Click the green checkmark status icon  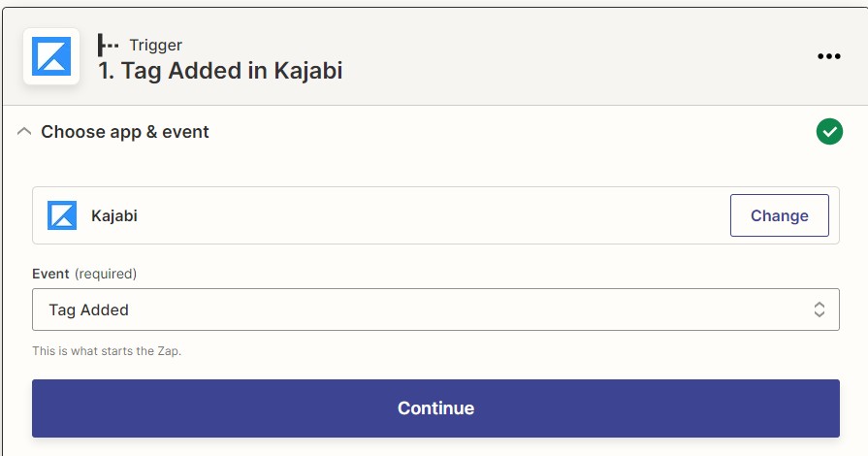[x=829, y=131]
